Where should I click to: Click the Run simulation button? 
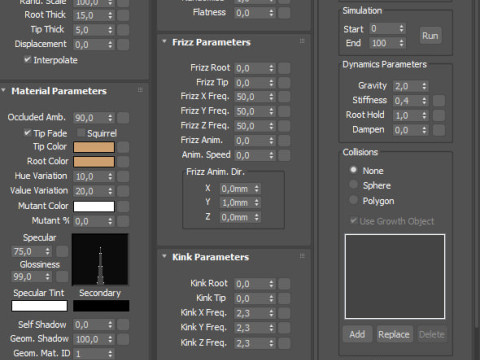point(430,36)
